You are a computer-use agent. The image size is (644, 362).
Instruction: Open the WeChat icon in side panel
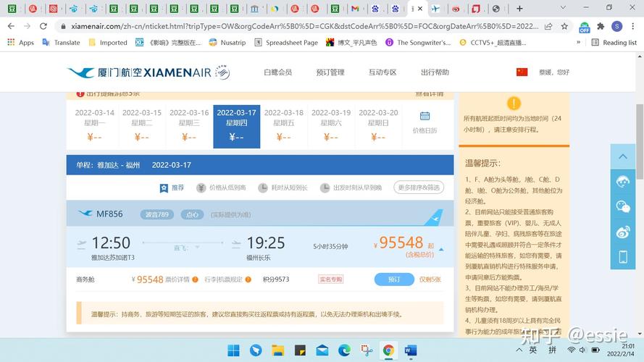pos(623,206)
